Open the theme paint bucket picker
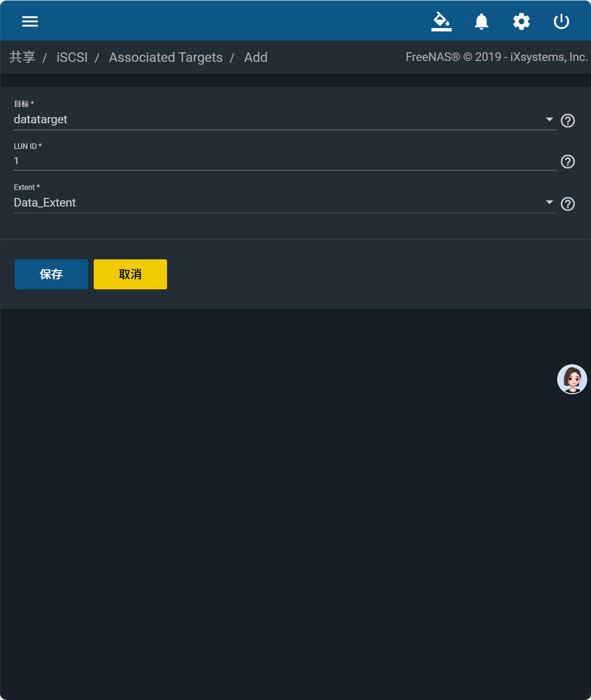Viewport: 591px width, 700px height. (x=442, y=21)
